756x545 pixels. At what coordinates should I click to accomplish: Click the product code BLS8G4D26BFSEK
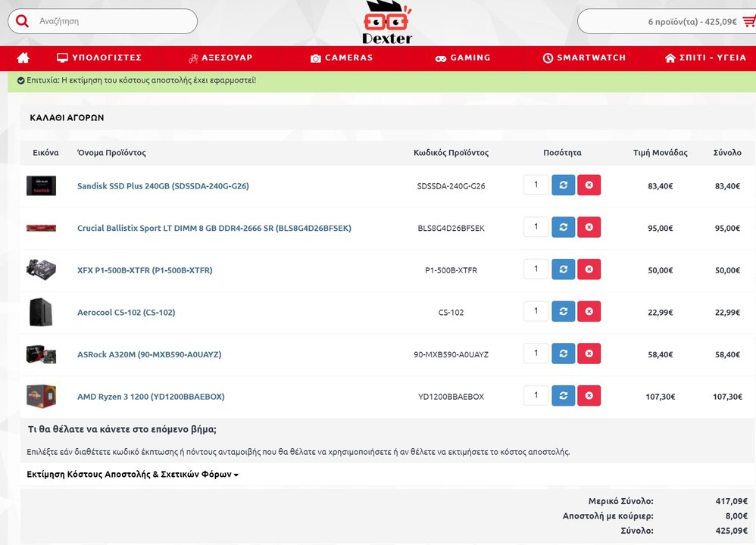[451, 228]
